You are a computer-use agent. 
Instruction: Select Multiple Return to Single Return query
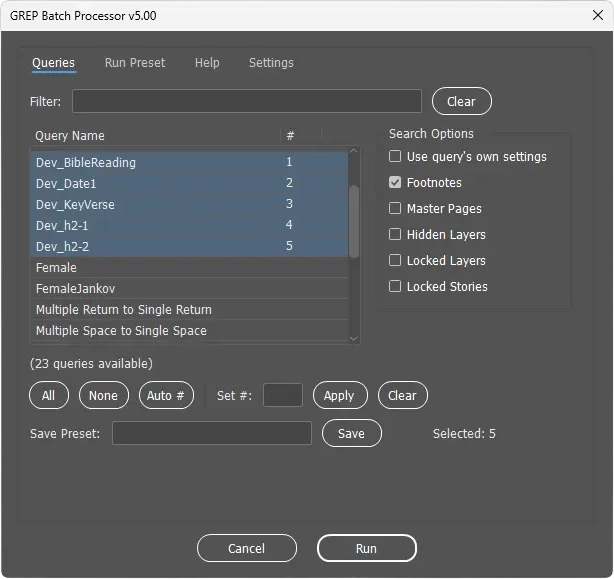point(189,310)
